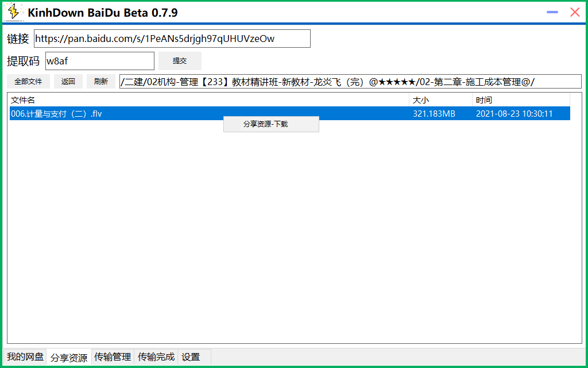Image resolution: width=588 pixels, height=368 pixels.
Task: Click the 链接 URL input field
Action: [x=172, y=39]
